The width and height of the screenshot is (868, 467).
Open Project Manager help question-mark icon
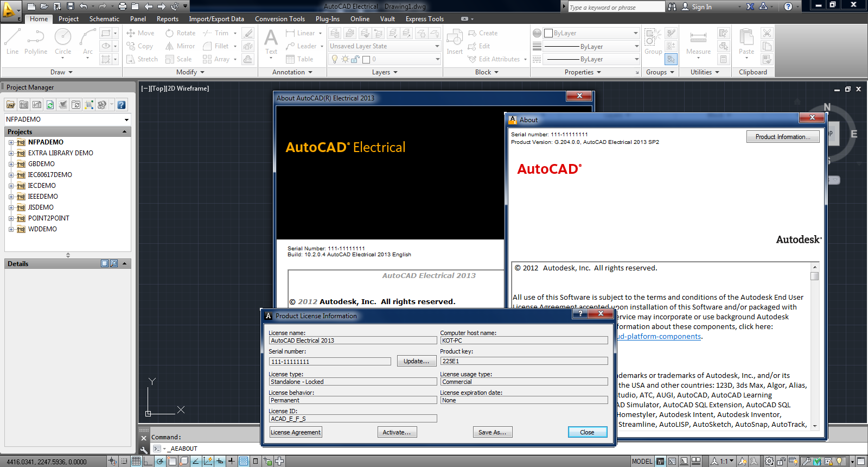(122, 105)
